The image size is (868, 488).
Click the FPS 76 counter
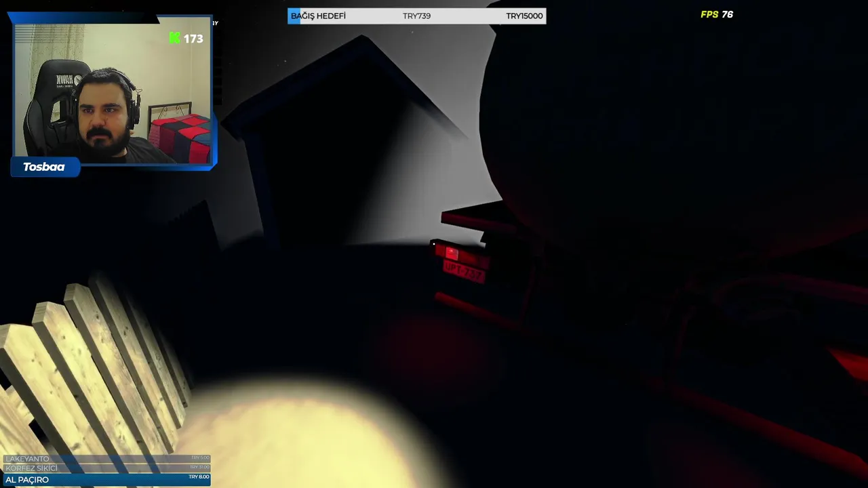[x=717, y=14]
